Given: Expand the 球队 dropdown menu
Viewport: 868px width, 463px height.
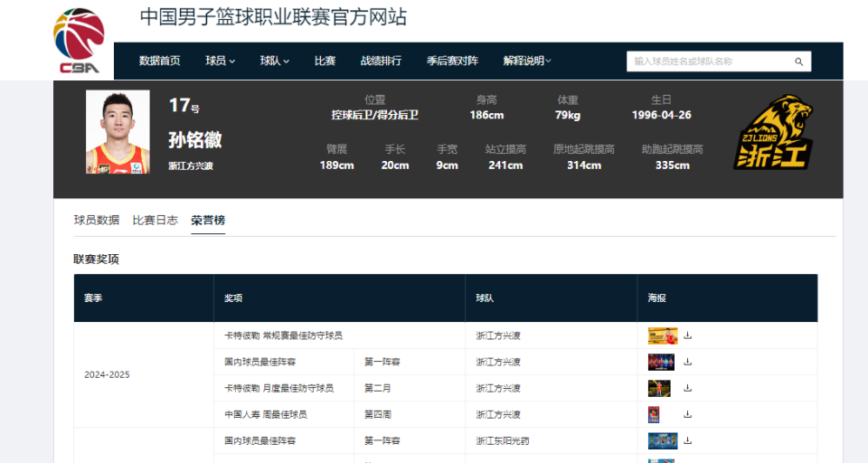Looking at the screenshot, I should [x=275, y=61].
